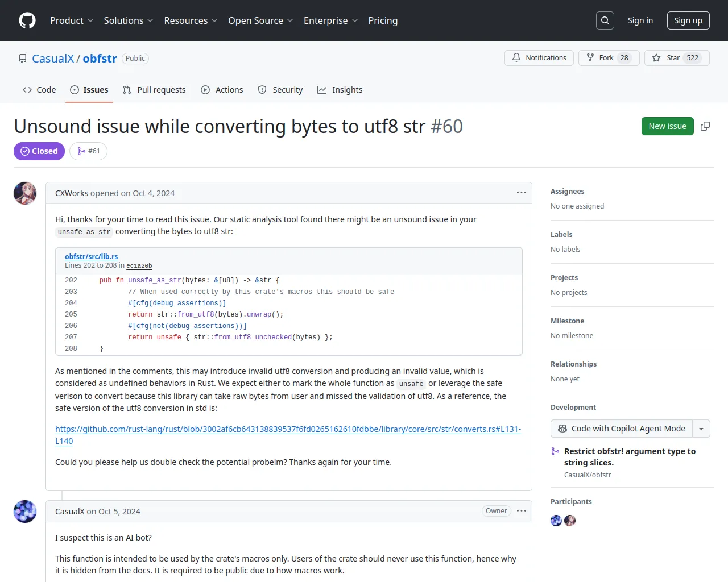Click the fork count 28

point(624,58)
